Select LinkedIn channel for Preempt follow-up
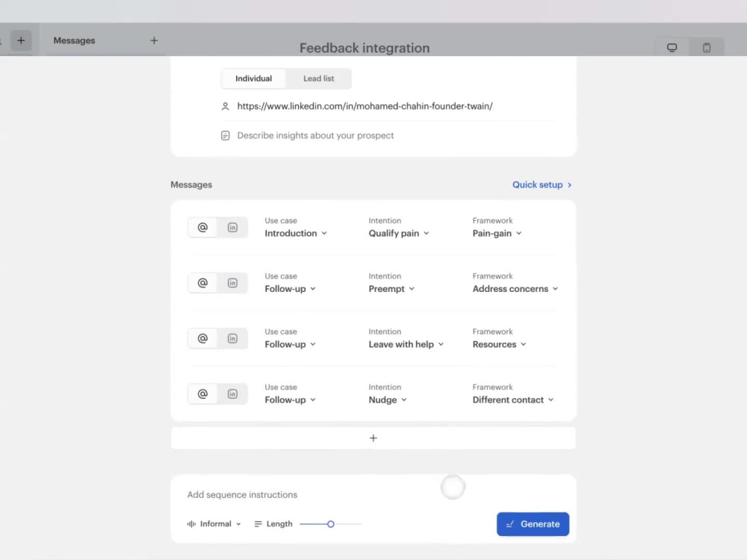Viewport: 747px width, 560px height. click(232, 283)
